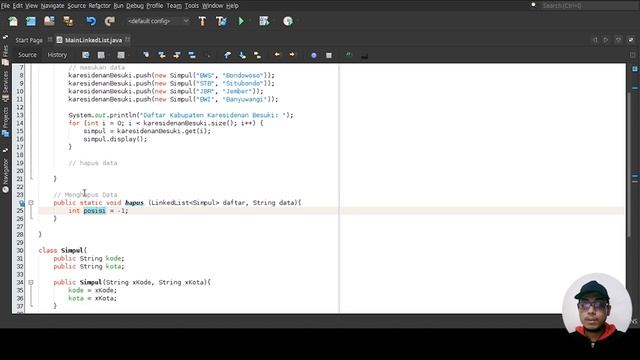Screen dimensions: 640x360
Task: Open the Projects side panel
Action: coord(5,122)
